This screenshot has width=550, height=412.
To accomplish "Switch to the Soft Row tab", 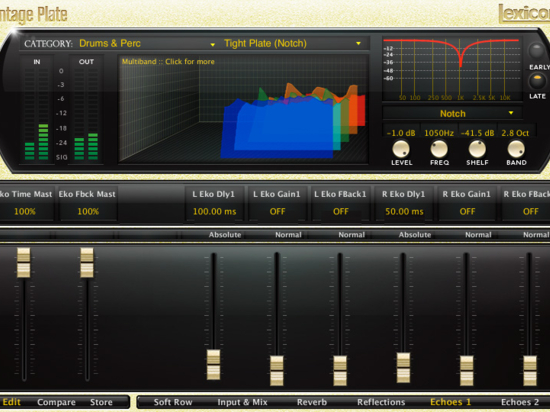I will [173, 402].
